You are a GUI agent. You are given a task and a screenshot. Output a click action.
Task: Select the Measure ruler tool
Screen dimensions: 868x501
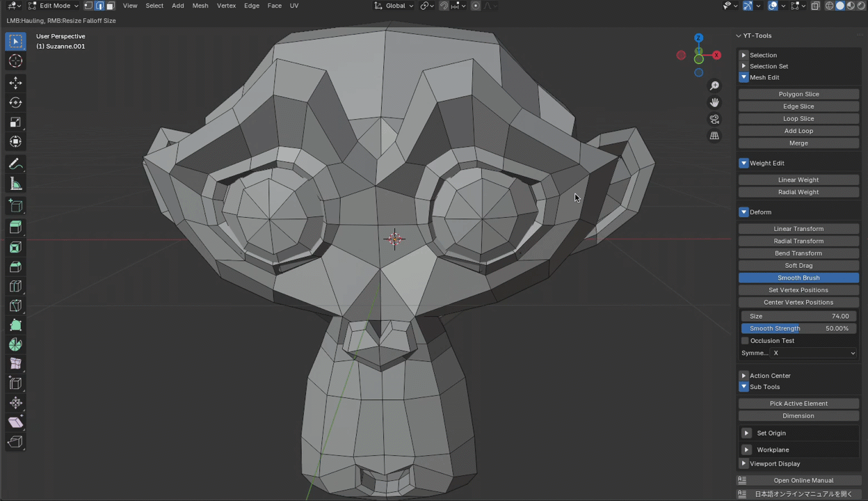click(15, 184)
